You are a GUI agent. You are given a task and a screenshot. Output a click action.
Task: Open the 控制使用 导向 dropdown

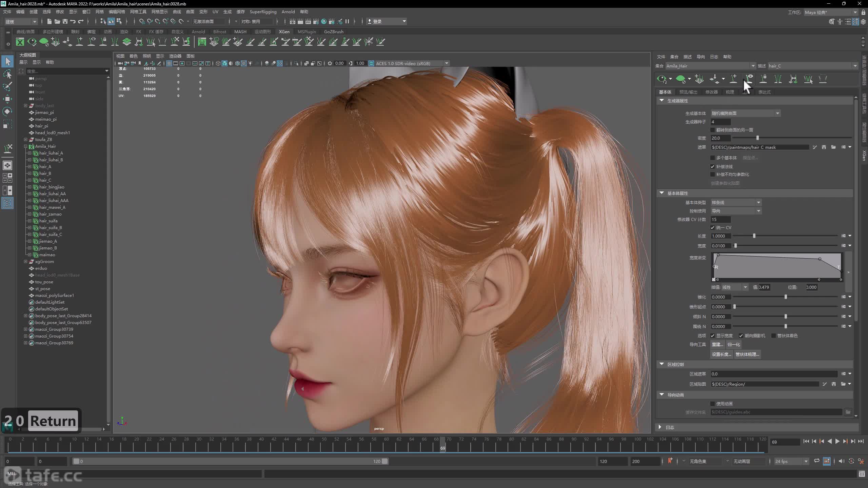[x=736, y=211]
